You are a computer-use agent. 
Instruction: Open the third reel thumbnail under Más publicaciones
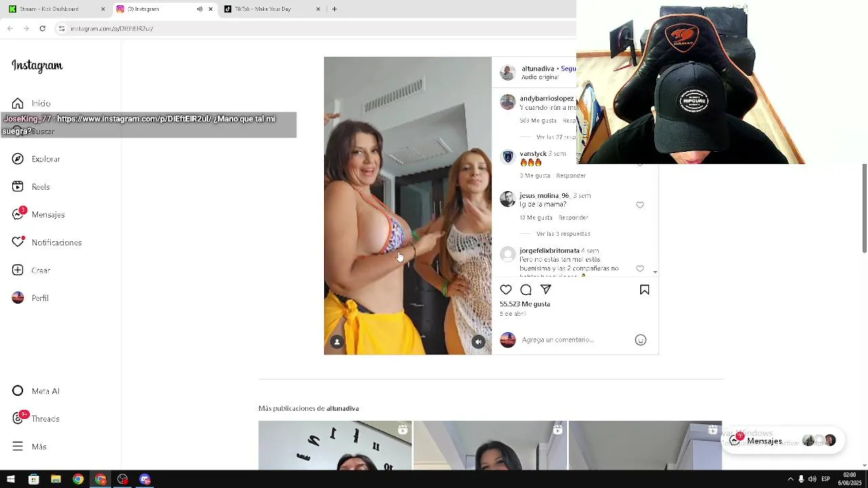[x=645, y=445]
